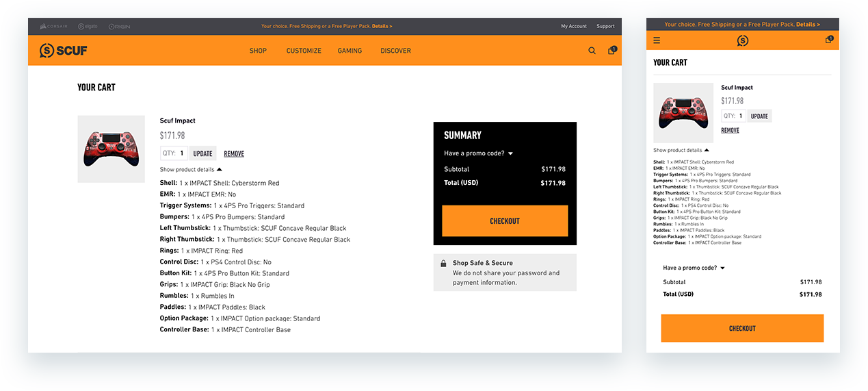Click the Remove link in desktop cart
The width and height of the screenshot is (868, 391).
pyautogui.click(x=234, y=153)
